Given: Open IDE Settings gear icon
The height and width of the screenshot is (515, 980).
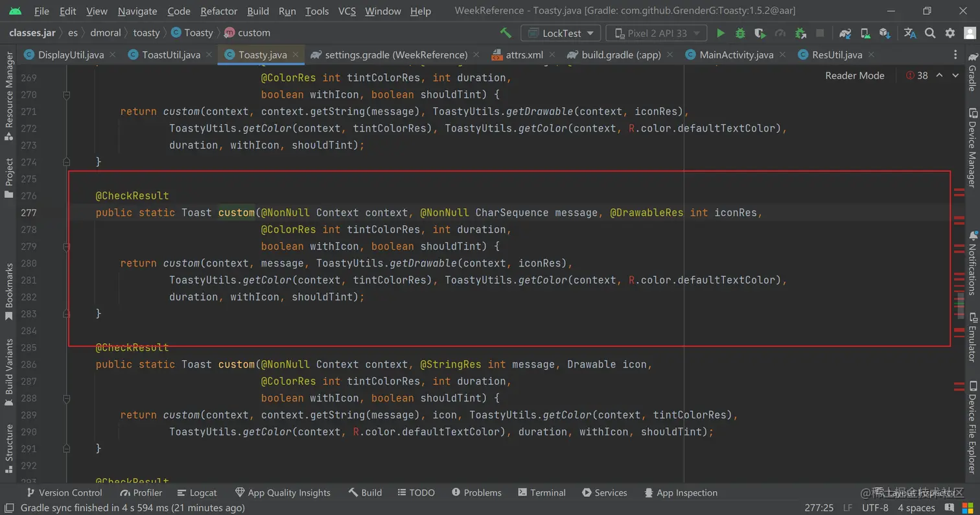Looking at the screenshot, I should click(950, 33).
